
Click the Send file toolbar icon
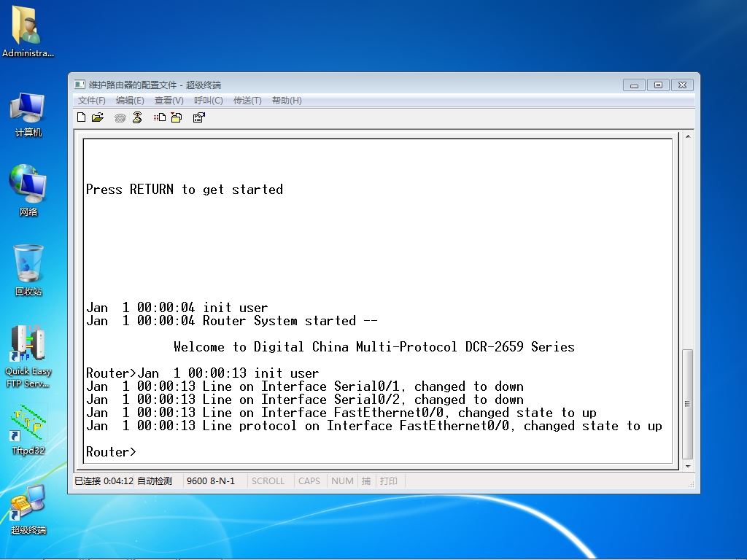[x=160, y=117]
